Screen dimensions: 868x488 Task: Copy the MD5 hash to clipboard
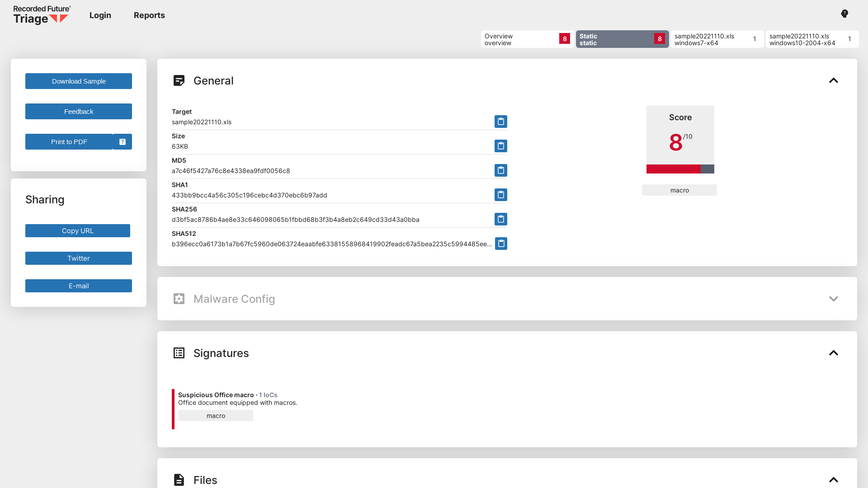pos(500,170)
